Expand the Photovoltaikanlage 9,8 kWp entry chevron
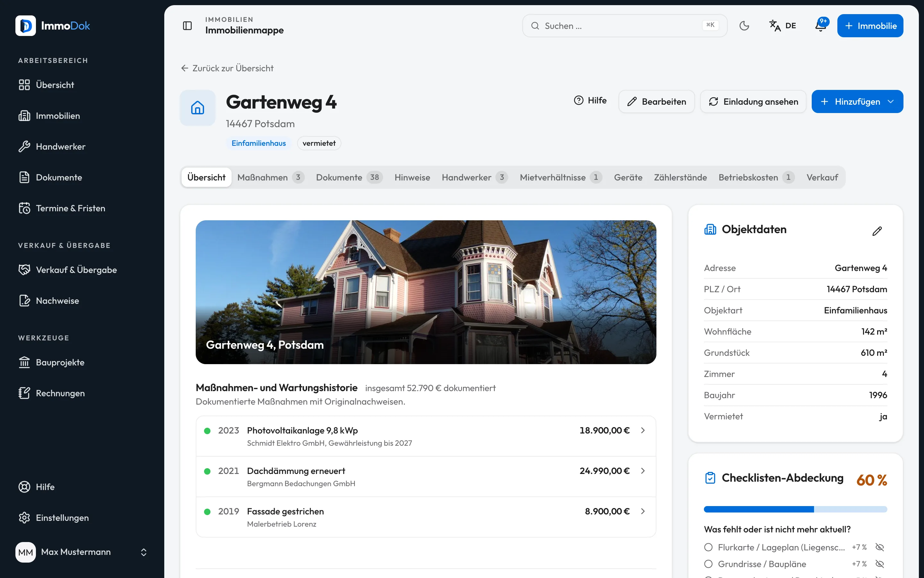924x578 pixels. (x=643, y=430)
